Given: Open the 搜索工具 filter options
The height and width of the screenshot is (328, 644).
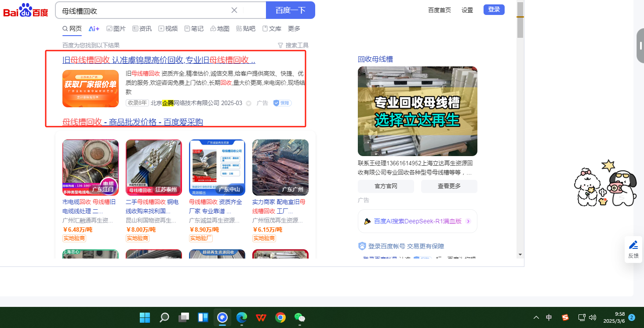Looking at the screenshot, I should (293, 45).
